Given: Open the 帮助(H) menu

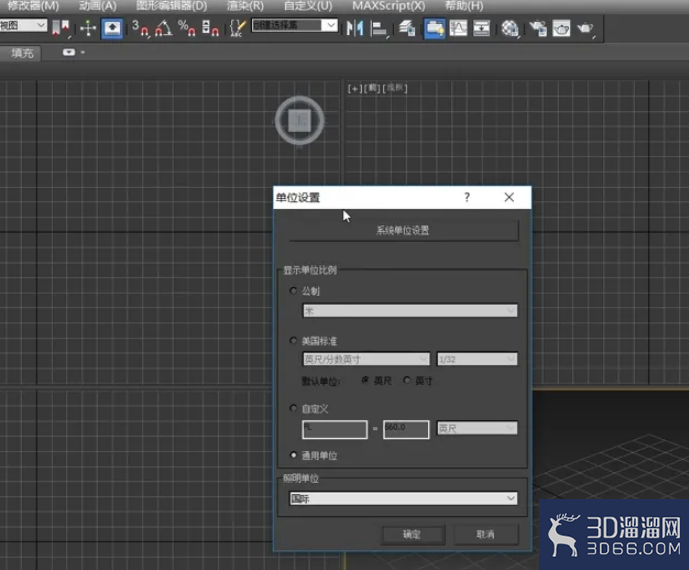Looking at the screenshot, I should 464,6.
